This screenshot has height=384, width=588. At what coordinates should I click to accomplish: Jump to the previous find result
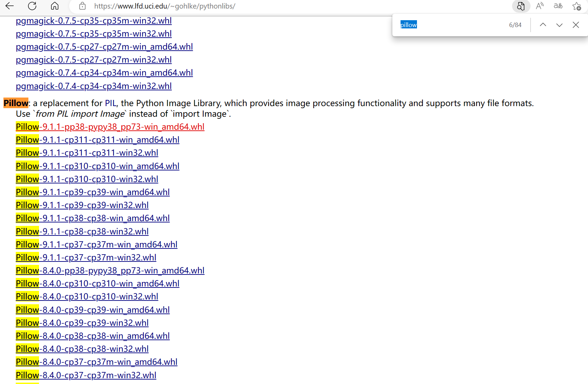pyautogui.click(x=543, y=25)
